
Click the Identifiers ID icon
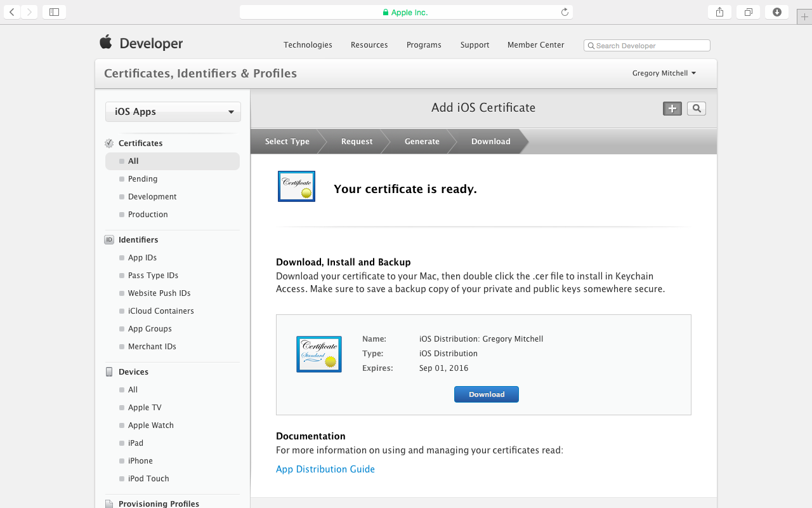(x=109, y=240)
